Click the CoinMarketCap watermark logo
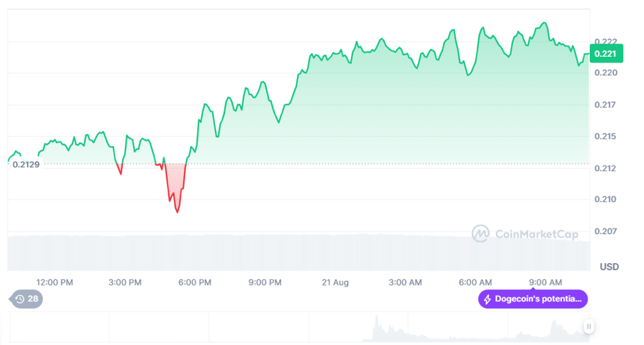644x345 pixels. (525, 234)
